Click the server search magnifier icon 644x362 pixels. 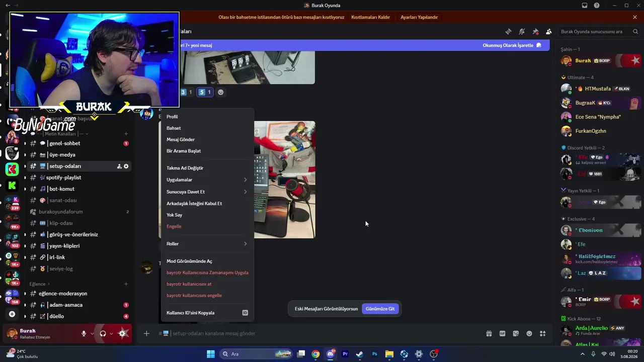pyautogui.click(x=635, y=31)
